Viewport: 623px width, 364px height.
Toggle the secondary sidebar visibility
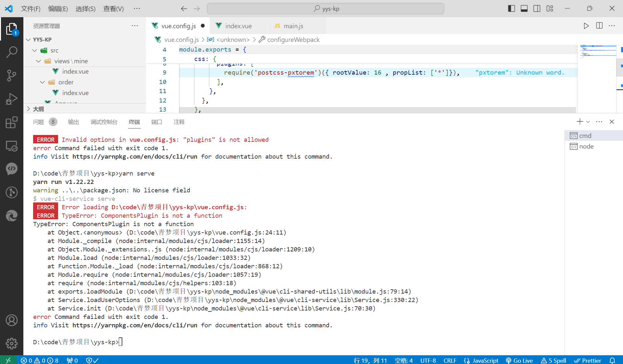[537, 9]
